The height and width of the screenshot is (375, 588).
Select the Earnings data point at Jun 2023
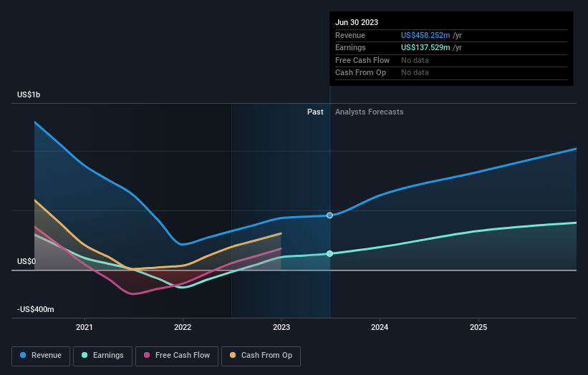click(329, 253)
